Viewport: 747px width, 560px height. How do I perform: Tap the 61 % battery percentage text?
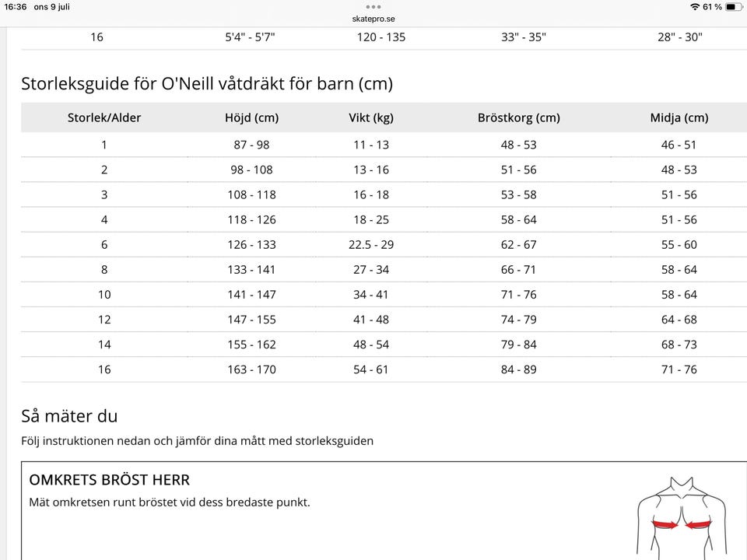pos(712,7)
